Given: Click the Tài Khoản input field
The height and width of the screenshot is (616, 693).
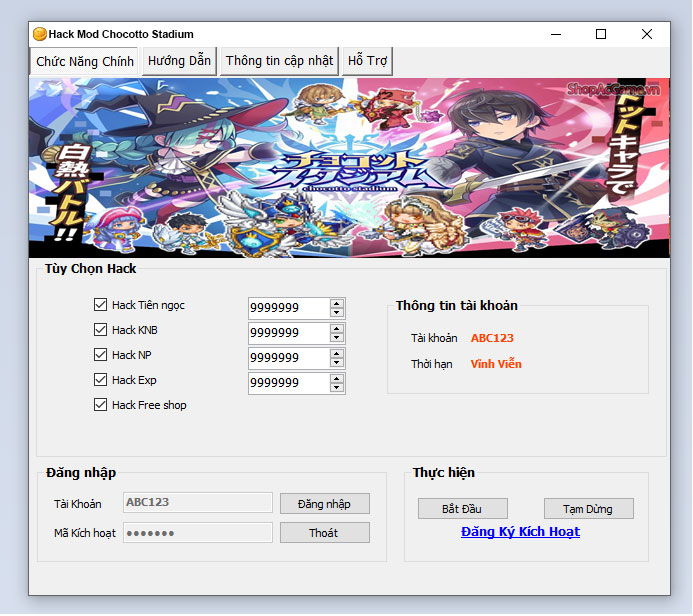Looking at the screenshot, I should pyautogui.click(x=198, y=502).
